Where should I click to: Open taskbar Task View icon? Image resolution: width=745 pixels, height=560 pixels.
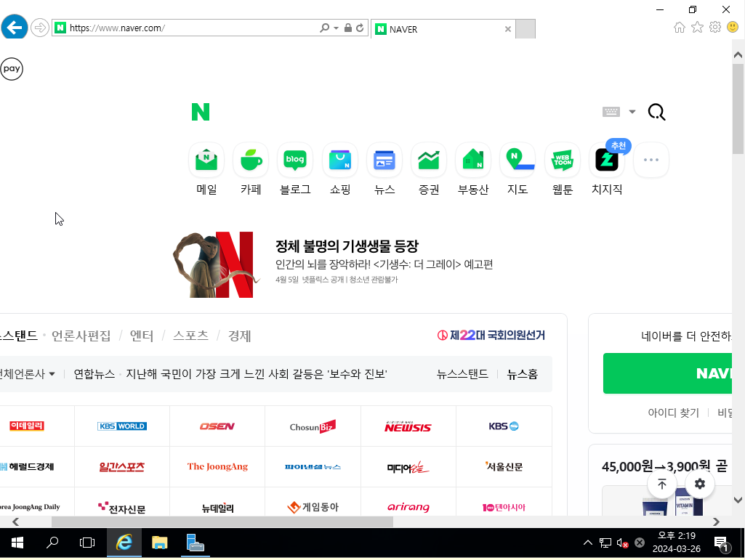point(87,543)
